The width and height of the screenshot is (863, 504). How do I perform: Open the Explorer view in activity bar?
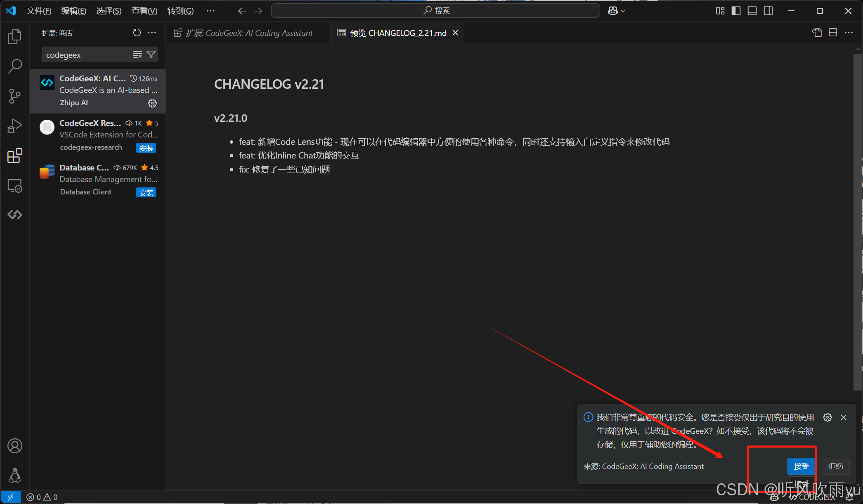coord(15,37)
